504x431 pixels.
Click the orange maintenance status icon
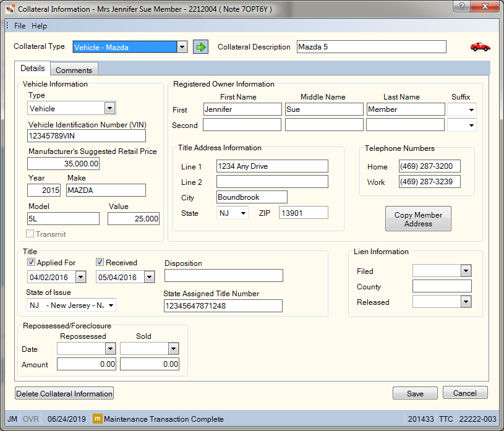pos(97,419)
